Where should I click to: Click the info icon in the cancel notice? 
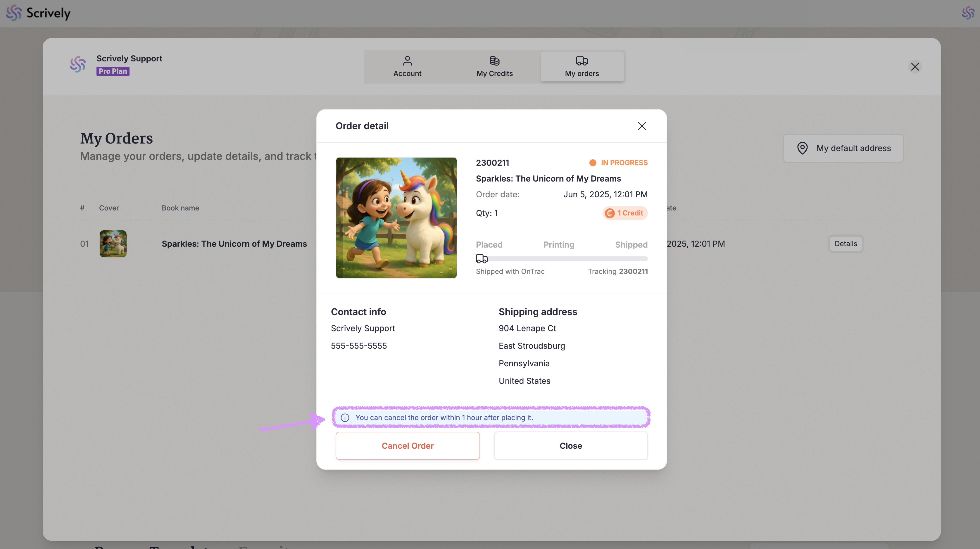345,417
